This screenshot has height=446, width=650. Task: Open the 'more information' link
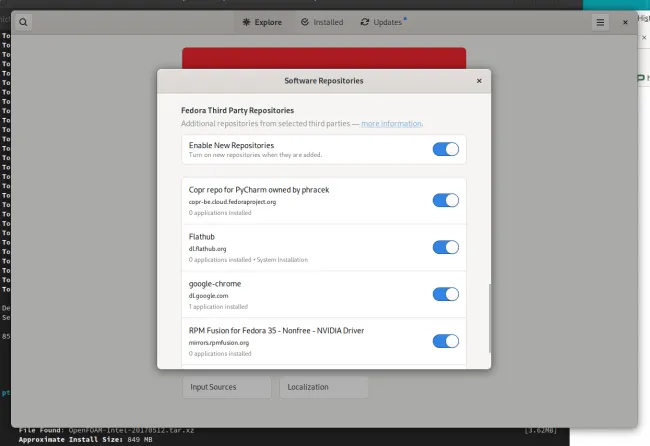[x=391, y=124]
